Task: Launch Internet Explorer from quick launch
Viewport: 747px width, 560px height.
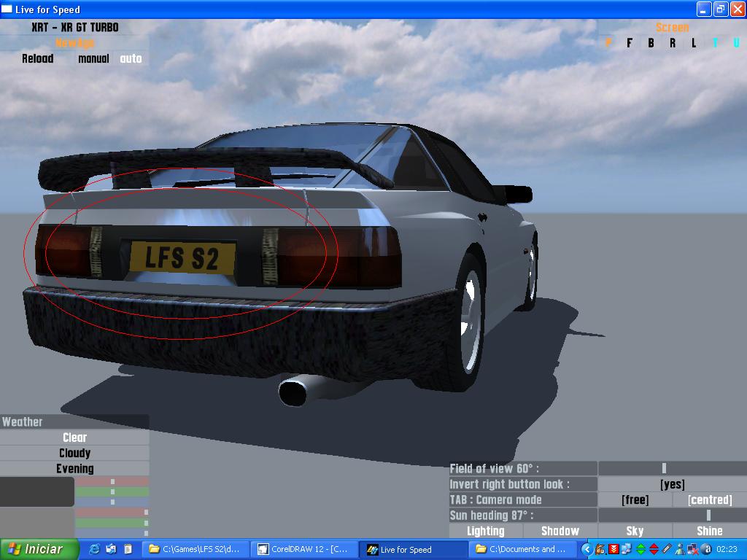Action: coord(94,549)
